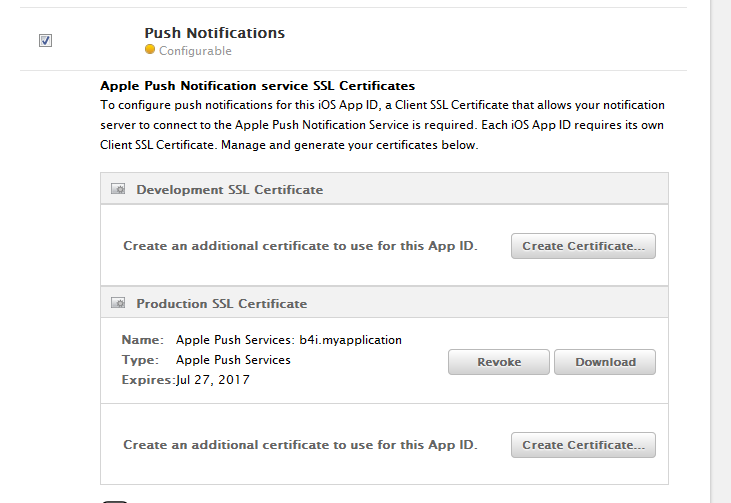731x503 pixels.
Task: Click the Push Notifications heading
Action: point(214,33)
